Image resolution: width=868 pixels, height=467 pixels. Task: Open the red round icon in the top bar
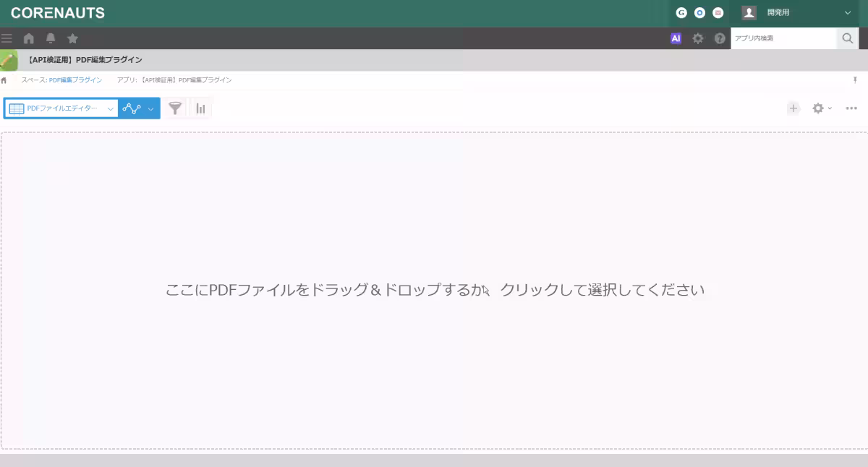718,12
